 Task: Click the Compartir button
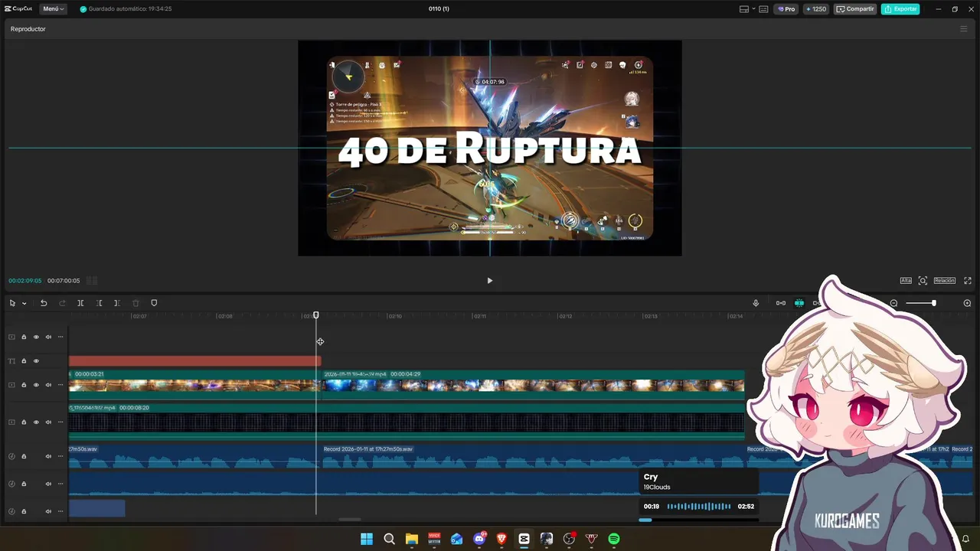tap(855, 9)
